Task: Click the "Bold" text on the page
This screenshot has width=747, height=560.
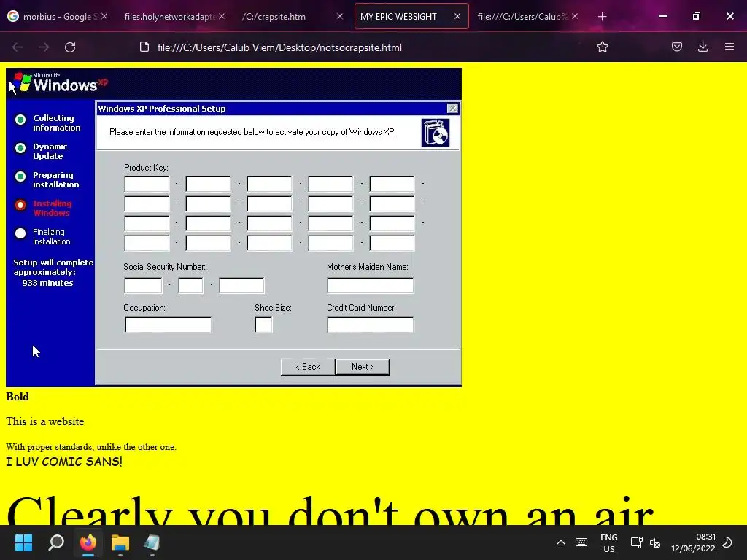Action: coord(18,397)
